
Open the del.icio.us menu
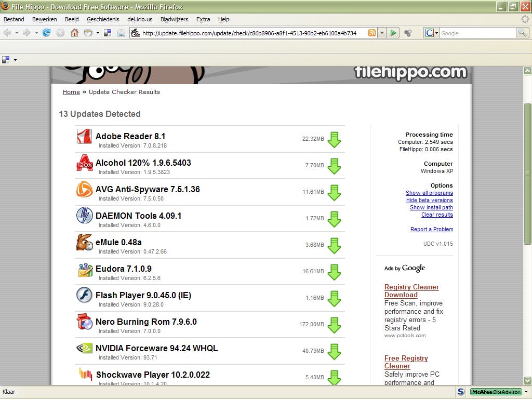pos(140,19)
